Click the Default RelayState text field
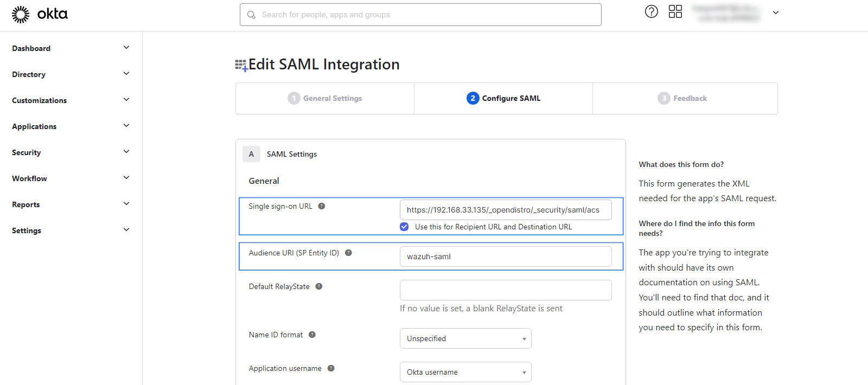Viewport: 868px width, 385px height. (x=505, y=290)
